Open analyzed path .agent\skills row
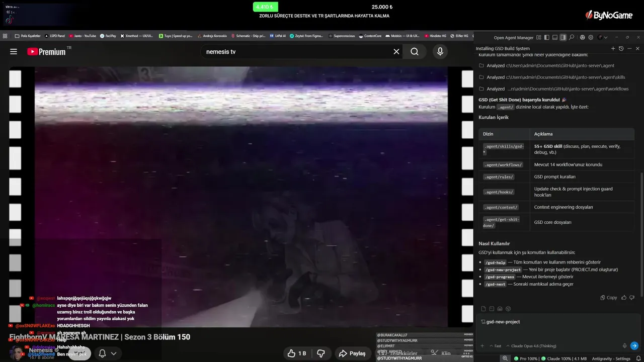 (552, 77)
